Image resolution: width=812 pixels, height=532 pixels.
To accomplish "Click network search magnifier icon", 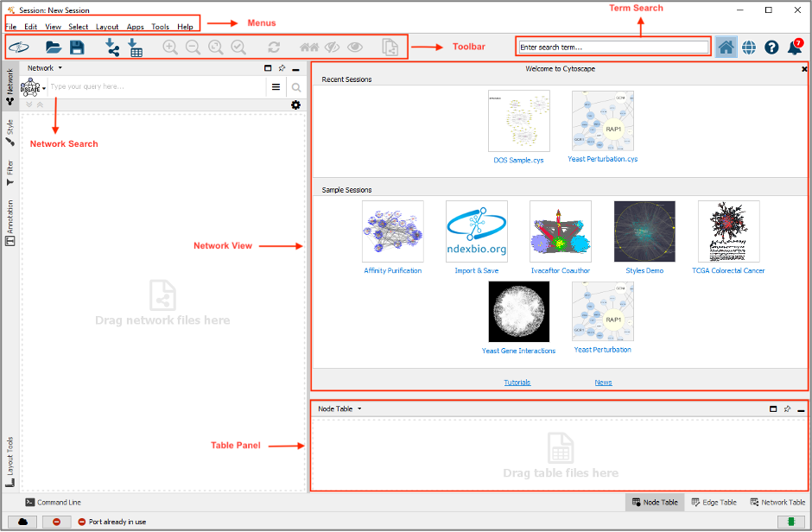I will click(x=296, y=87).
